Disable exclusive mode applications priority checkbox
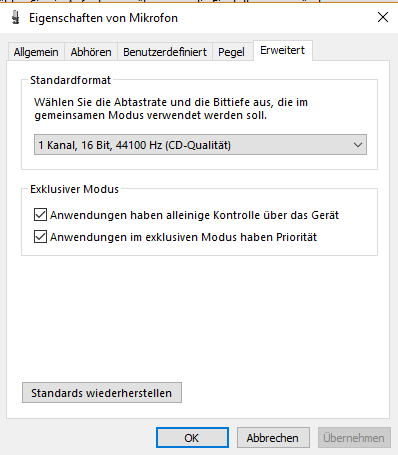This screenshot has height=455, width=398. [x=40, y=237]
